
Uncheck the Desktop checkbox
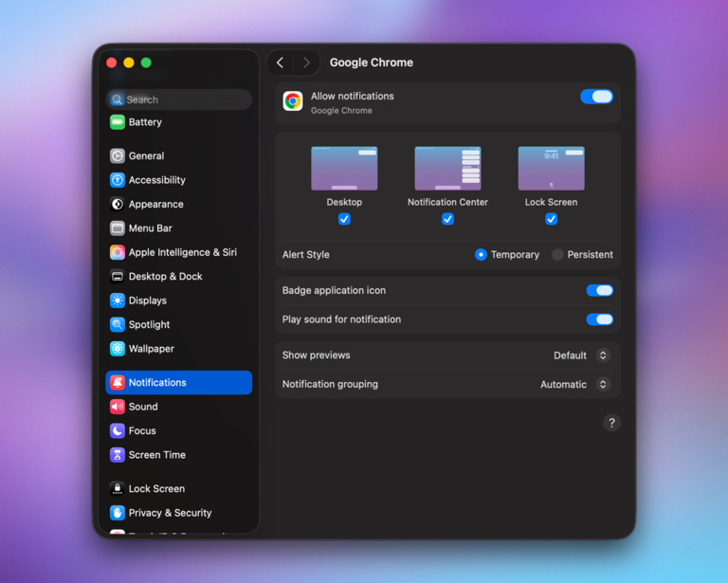[x=344, y=219]
